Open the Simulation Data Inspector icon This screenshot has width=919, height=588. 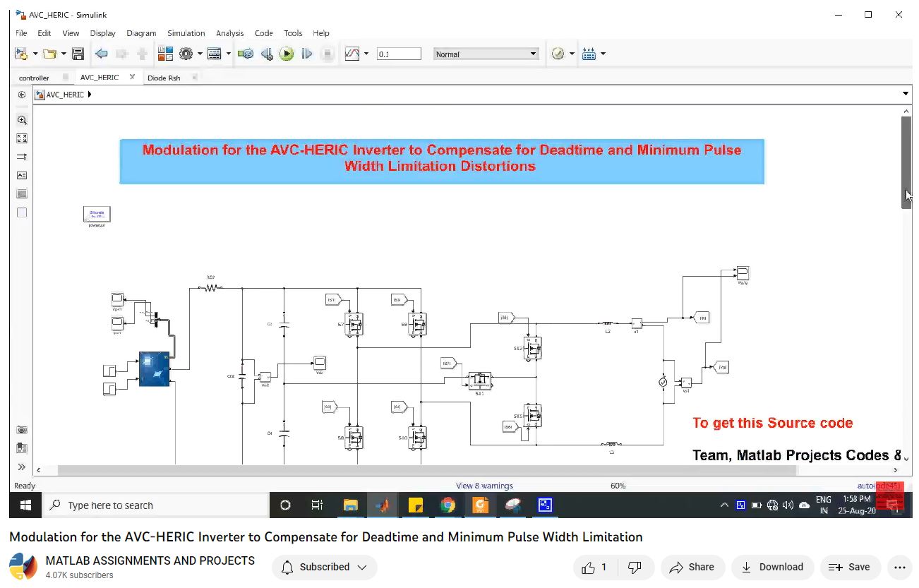click(x=352, y=54)
